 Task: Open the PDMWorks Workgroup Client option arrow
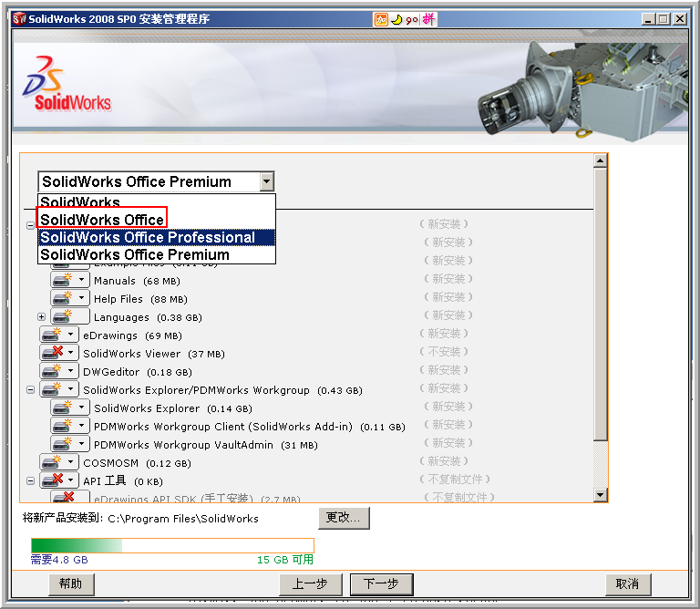click(x=81, y=426)
